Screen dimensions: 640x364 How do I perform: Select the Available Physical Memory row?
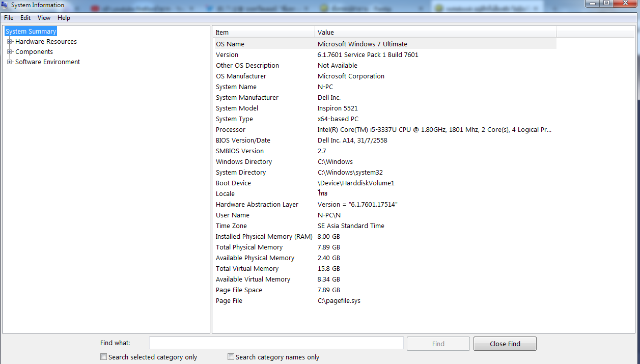click(x=384, y=258)
